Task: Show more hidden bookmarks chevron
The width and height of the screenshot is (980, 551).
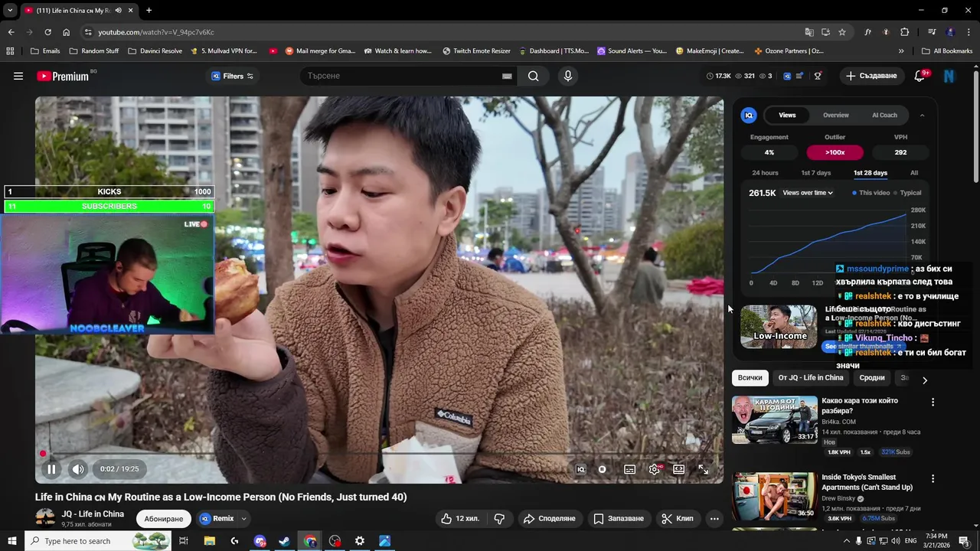Action: [901, 51]
